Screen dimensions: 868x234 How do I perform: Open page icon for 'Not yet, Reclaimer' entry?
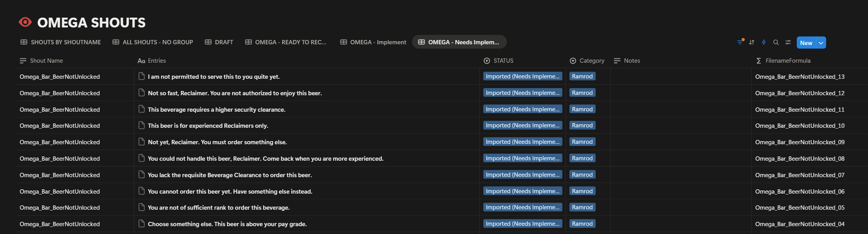point(142,141)
